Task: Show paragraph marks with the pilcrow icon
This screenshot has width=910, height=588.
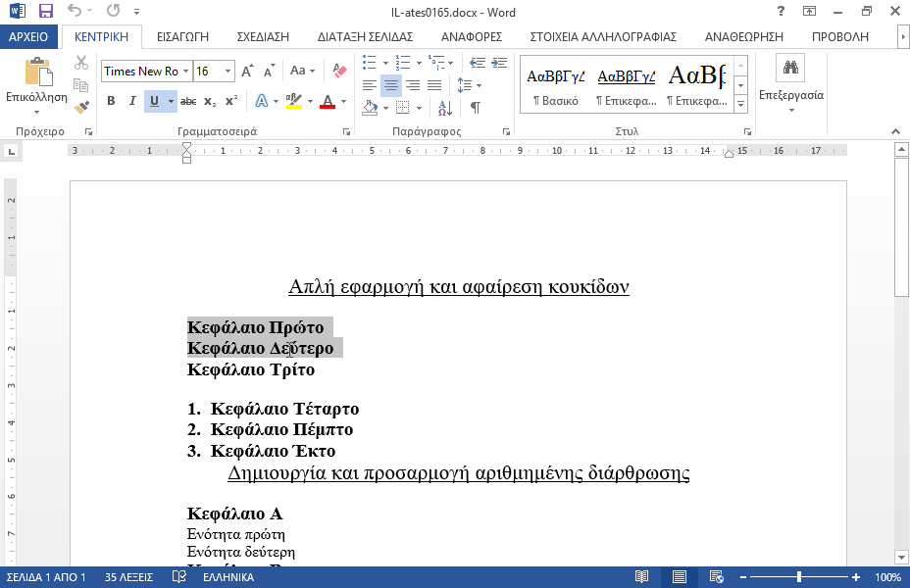Action: pos(476,107)
